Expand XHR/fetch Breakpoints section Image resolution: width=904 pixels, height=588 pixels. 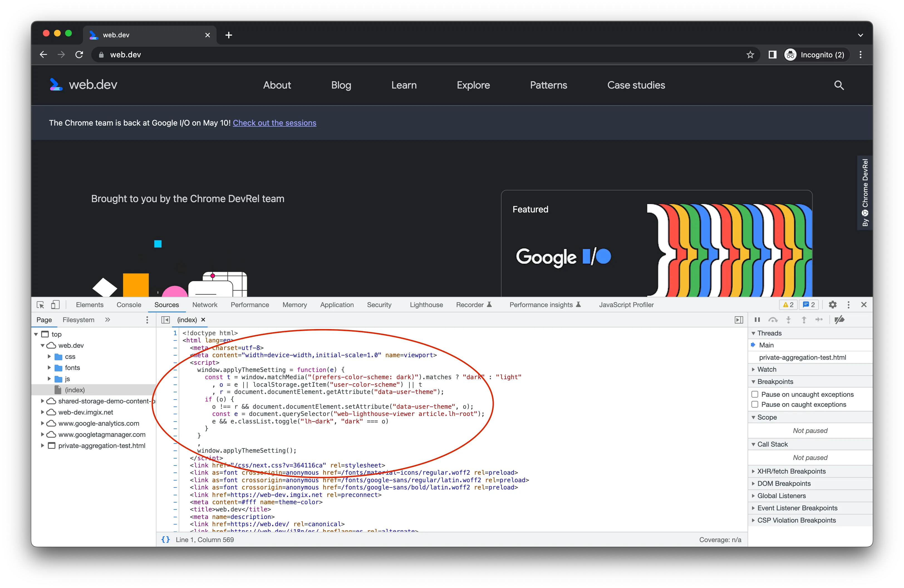click(x=754, y=471)
